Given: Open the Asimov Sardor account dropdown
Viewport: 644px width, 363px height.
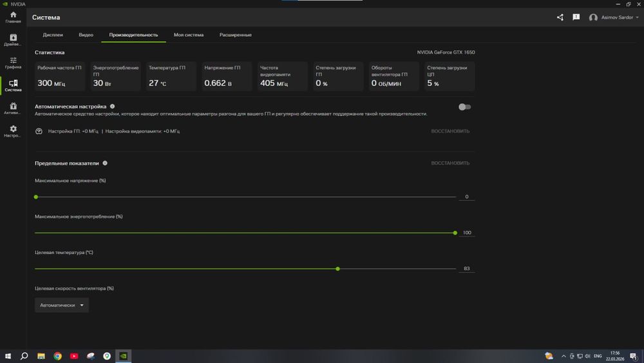Looking at the screenshot, I should tap(620, 17).
